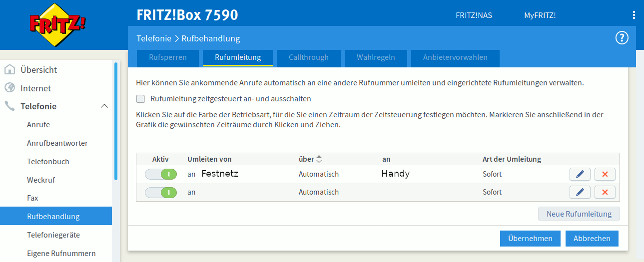Open Eigene Rufnummern in the sidebar
The image size is (644, 262).
(56, 253)
